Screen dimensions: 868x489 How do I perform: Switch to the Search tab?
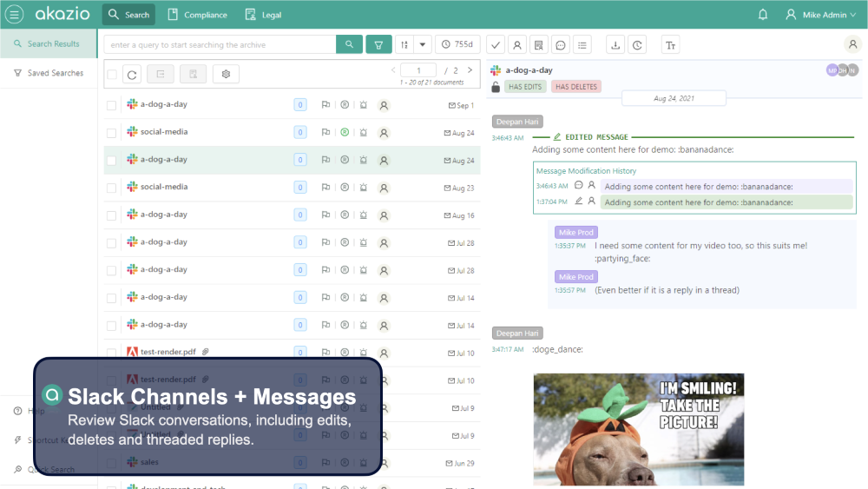(x=128, y=15)
